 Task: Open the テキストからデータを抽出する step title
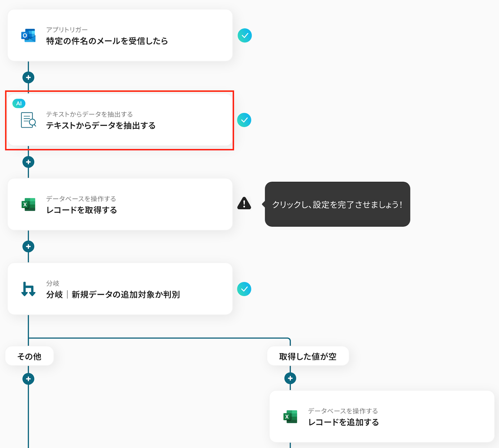click(101, 126)
